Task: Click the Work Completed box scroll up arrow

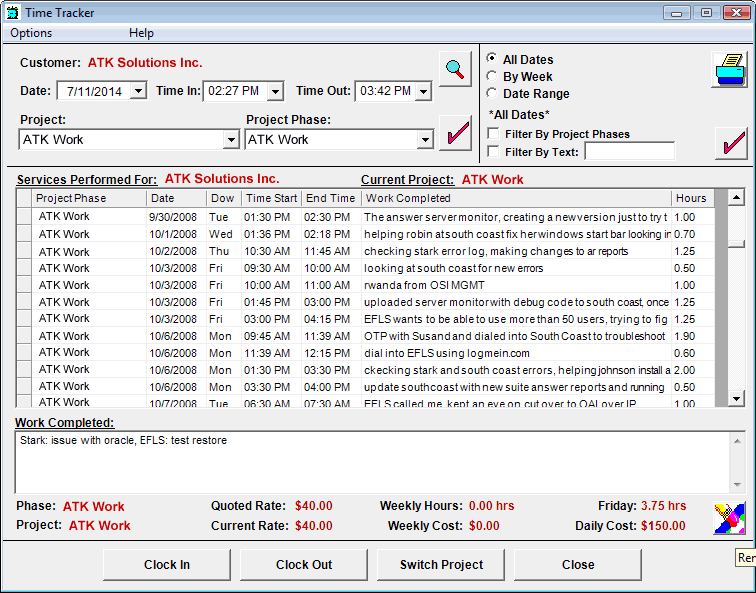Action: click(x=737, y=441)
